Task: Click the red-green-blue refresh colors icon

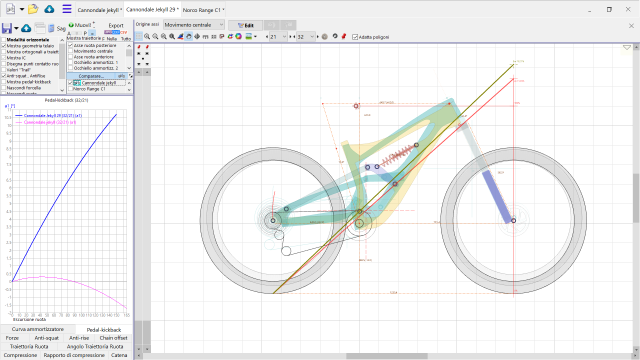Action: click(x=230, y=37)
